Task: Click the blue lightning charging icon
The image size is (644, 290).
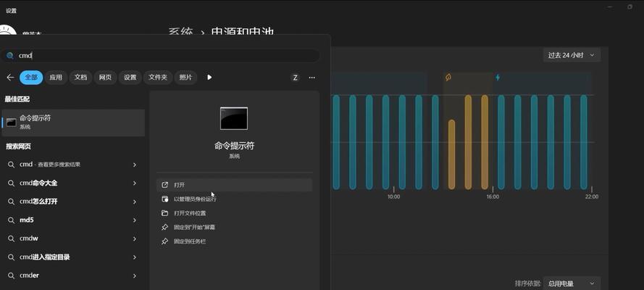Action: [x=498, y=78]
